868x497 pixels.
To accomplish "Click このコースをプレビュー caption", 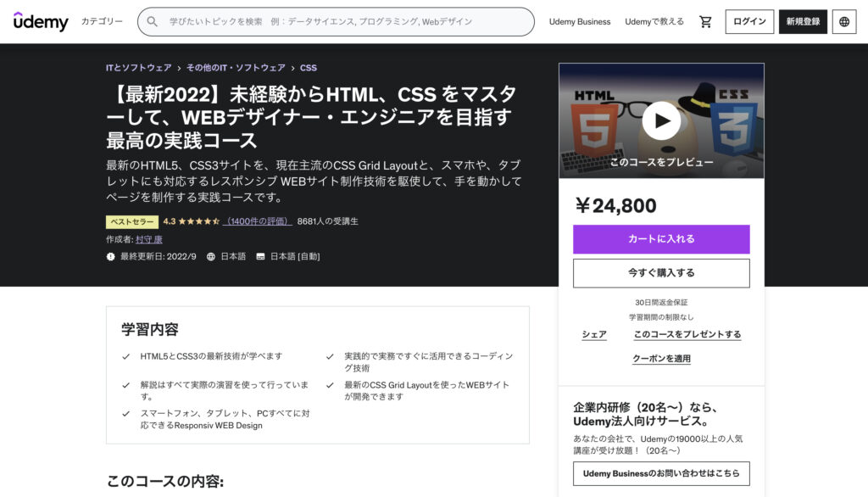I will [661, 162].
